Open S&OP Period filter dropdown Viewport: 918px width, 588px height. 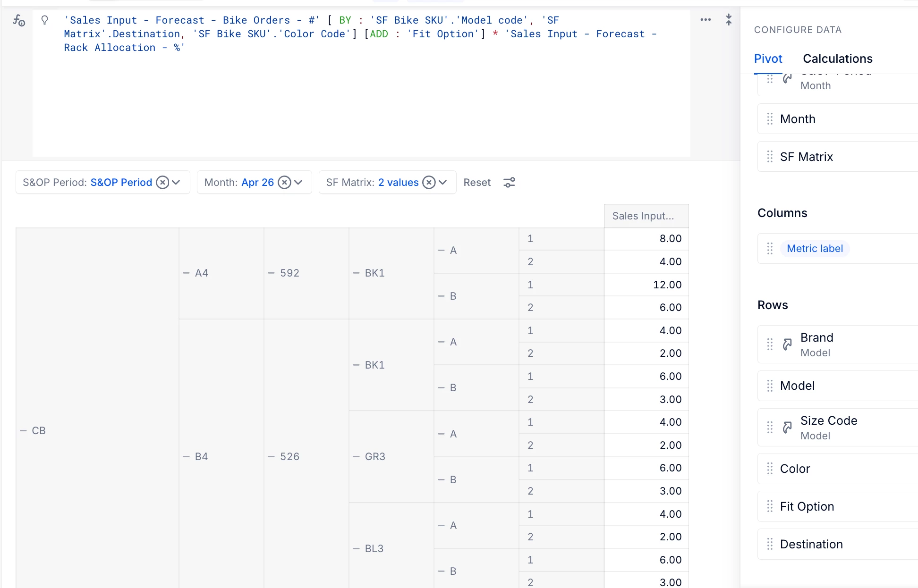176,183
